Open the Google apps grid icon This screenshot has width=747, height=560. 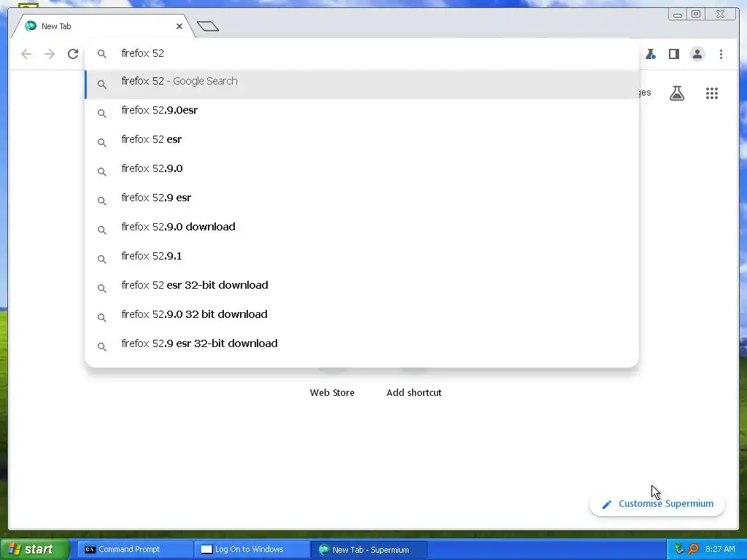712,93
